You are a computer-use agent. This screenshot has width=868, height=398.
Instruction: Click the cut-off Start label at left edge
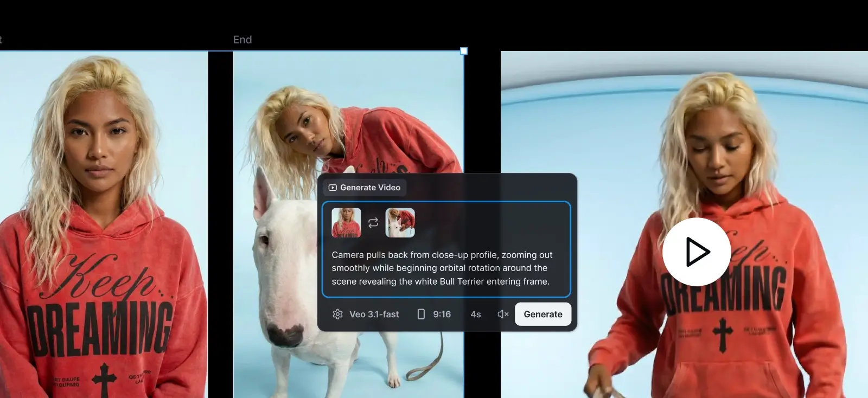pyautogui.click(x=1, y=40)
